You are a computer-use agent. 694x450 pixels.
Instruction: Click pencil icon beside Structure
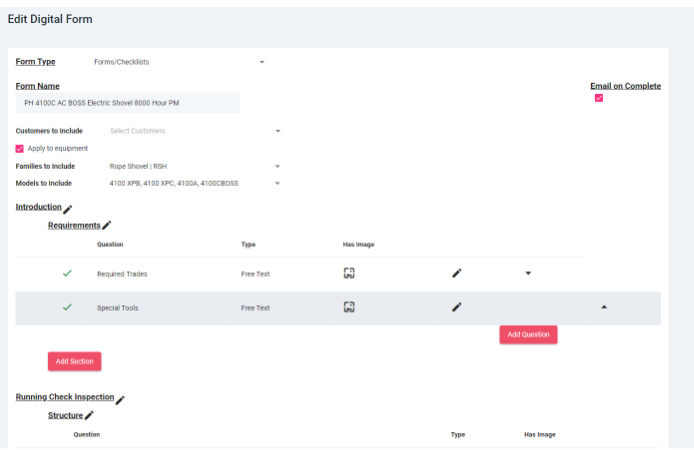[x=89, y=416]
